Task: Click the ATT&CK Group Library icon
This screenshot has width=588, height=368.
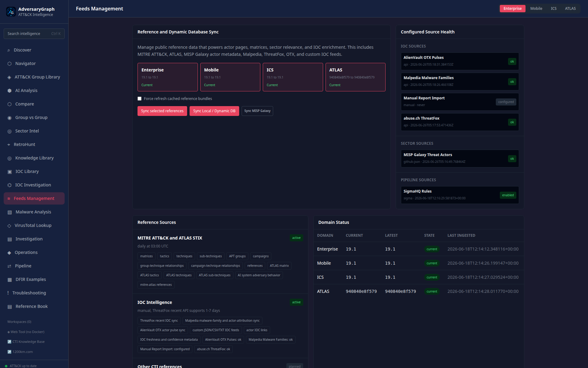Action: coord(9,77)
